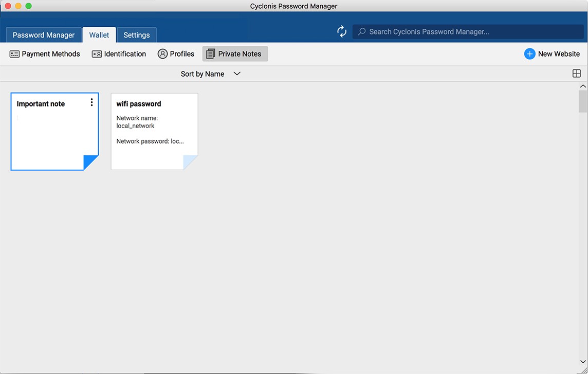Viewport: 588px width, 374px height.
Task: Click the sync refresh icon
Action: [342, 31]
